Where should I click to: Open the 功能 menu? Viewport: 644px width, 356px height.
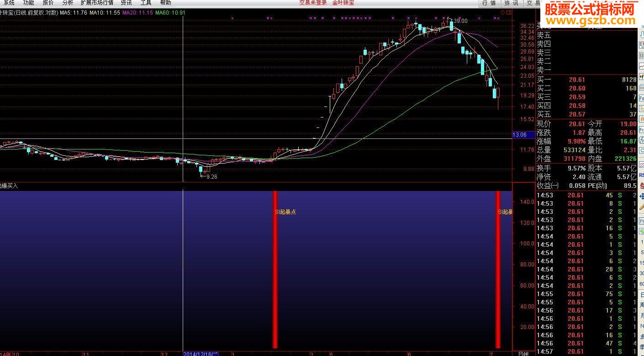pyautogui.click(x=28, y=3)
